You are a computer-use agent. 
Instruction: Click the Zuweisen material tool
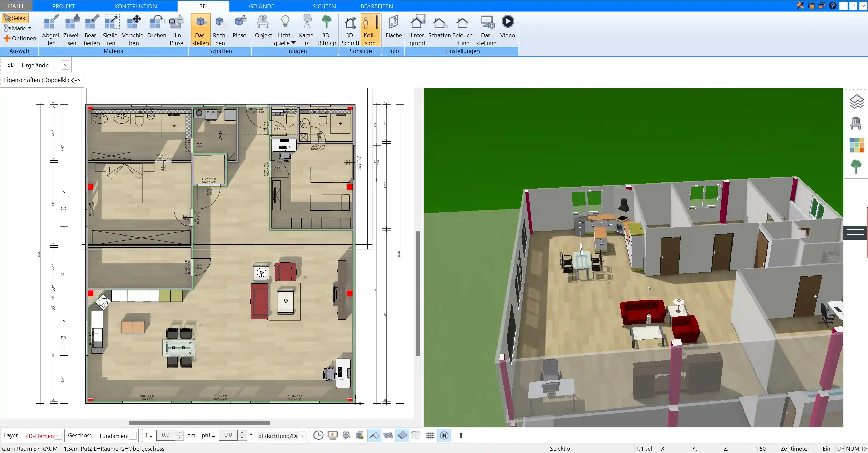(x=72, y=30)
